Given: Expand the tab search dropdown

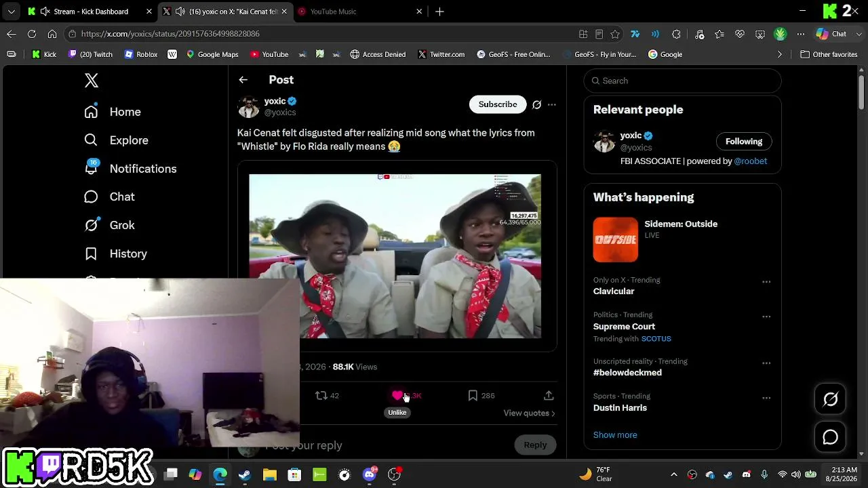Looking at the screenshot, I should pyautogui.click(x=11, y=12).
